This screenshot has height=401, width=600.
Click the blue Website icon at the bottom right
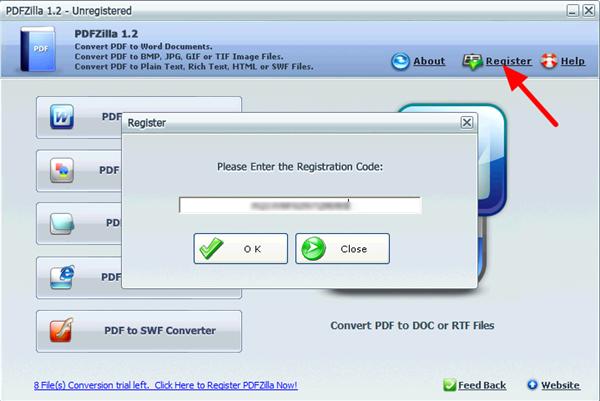point(533,385)
